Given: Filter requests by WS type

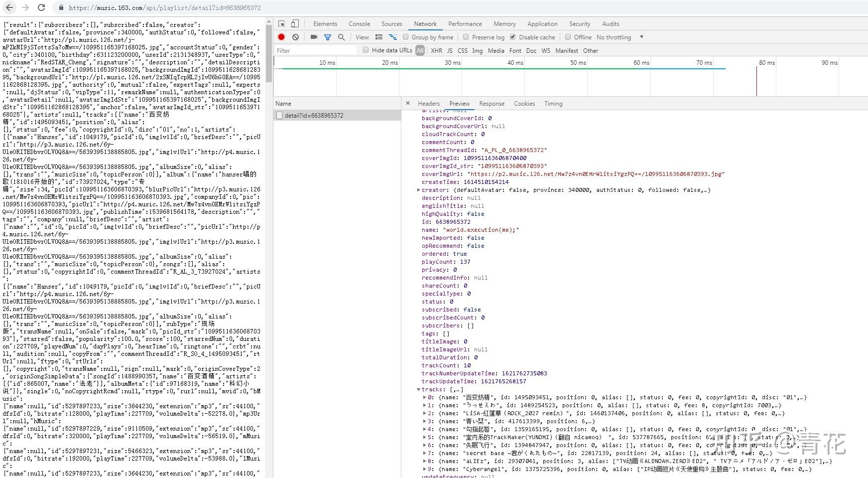Looking at the screenshot, I should pos(546,50).
